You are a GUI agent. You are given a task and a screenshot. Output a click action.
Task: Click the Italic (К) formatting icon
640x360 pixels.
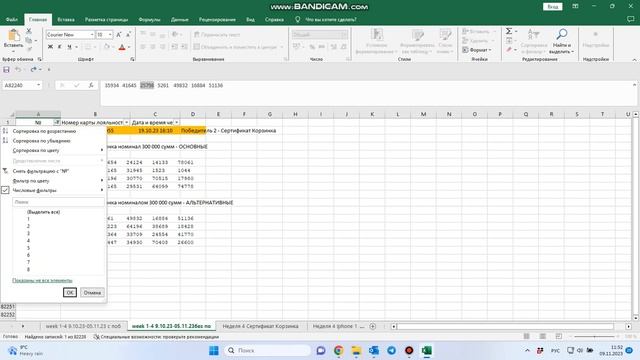[x=60, y=47]
